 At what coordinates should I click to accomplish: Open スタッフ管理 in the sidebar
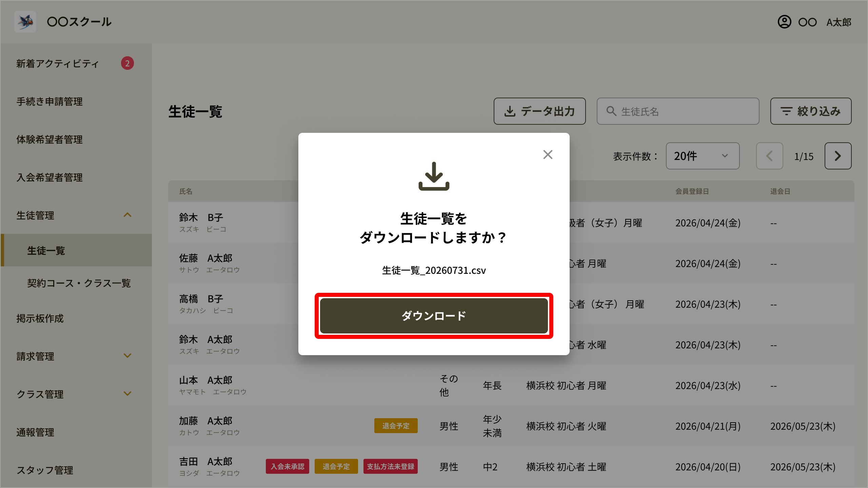[x=45, y=470]
